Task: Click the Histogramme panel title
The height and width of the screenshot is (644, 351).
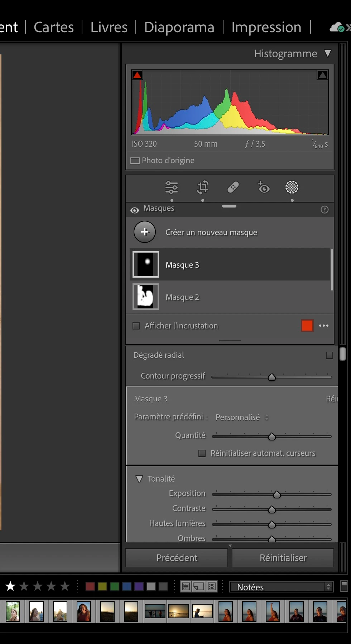Action: 285,54
